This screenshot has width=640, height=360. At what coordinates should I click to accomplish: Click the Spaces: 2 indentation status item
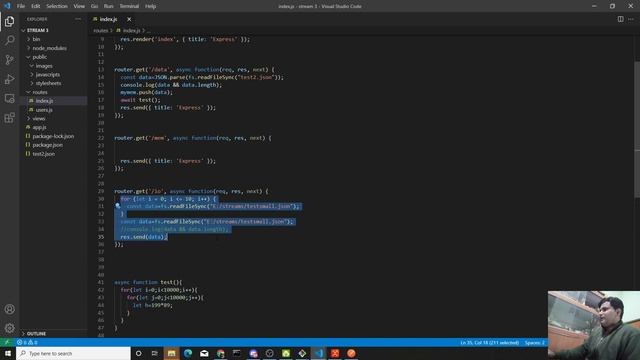pyautogui.click(x=535, y=342)
